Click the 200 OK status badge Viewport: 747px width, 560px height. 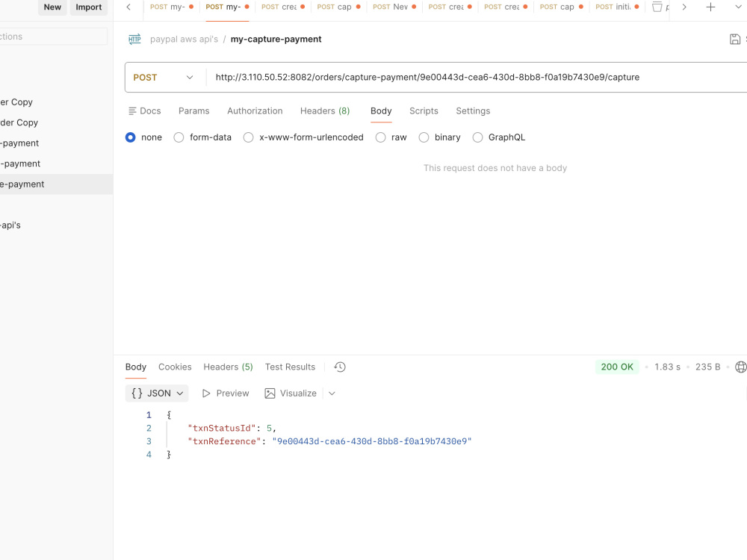tap(617, 367)
